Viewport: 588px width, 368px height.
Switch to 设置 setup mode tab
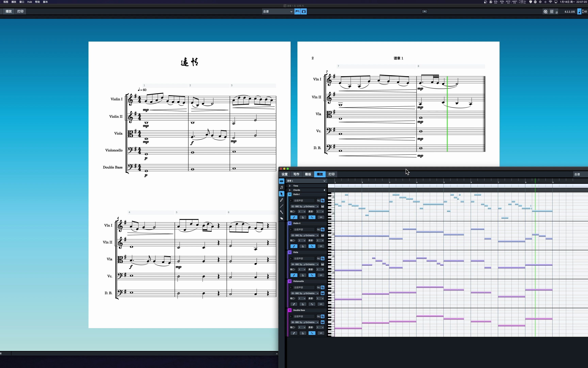284,174
